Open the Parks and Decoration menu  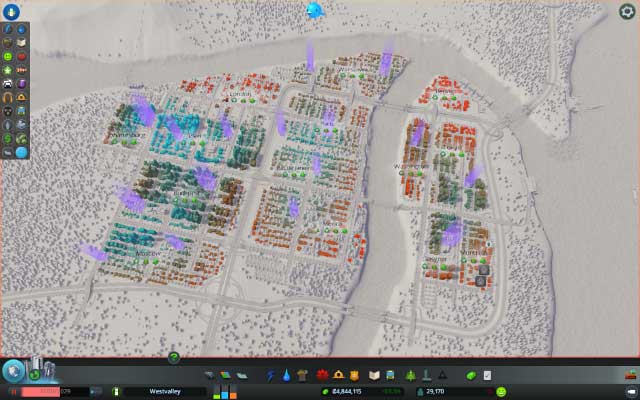pos(410,375)
